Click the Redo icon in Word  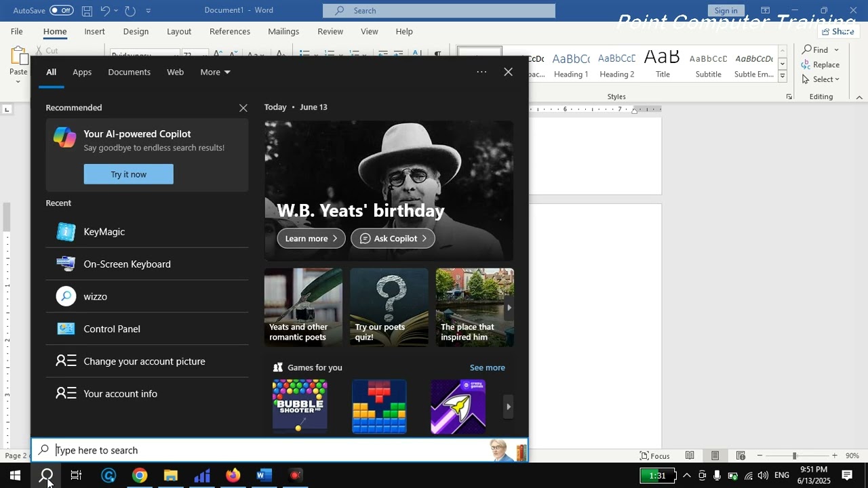point(130,11)
